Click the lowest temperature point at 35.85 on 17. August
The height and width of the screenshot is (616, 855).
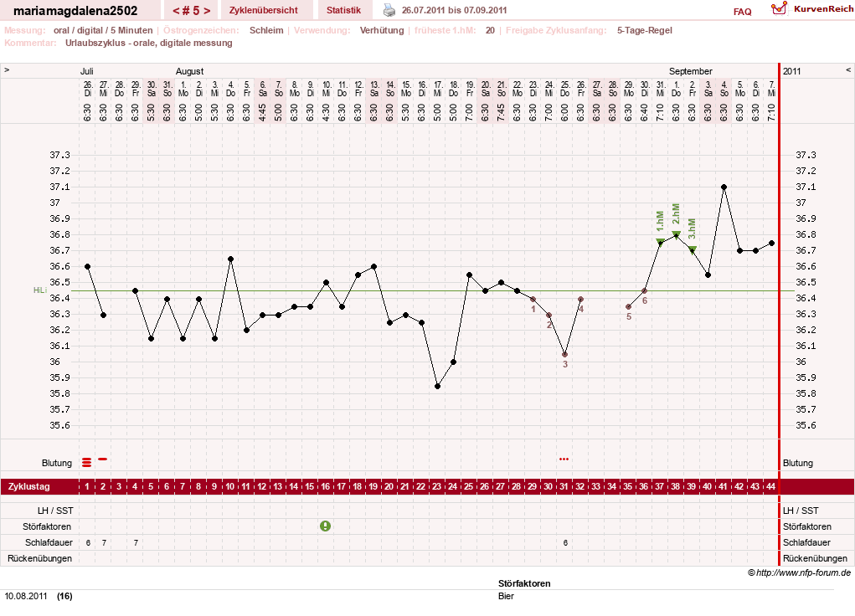pyautogui.click(x=437, y=386)
